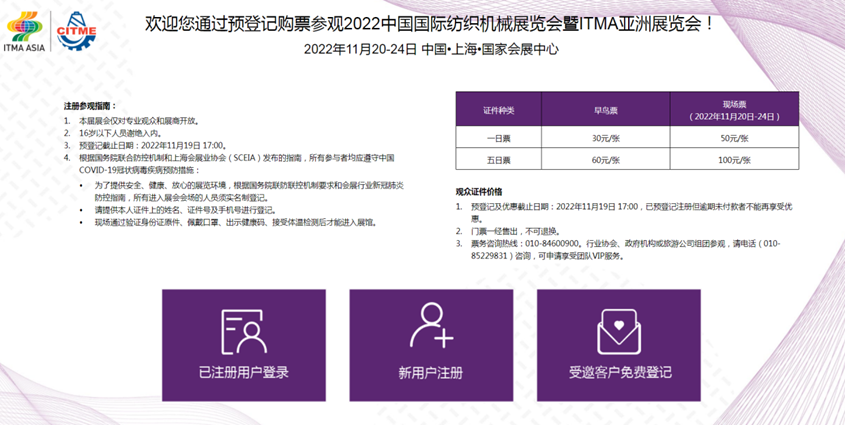The height and width of the screenshot is (425, 845).
Task: Click the 观众证件价格 heading
Action: pos(486,190)
